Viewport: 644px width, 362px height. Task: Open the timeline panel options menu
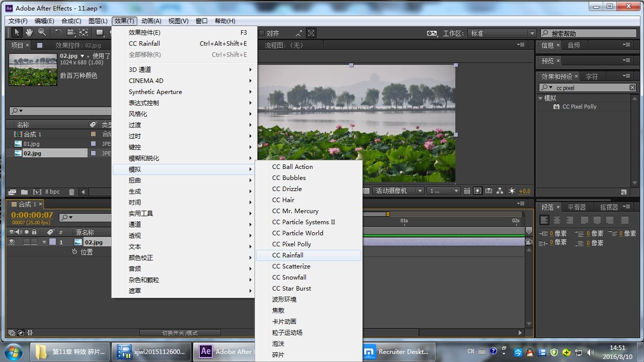521,204
